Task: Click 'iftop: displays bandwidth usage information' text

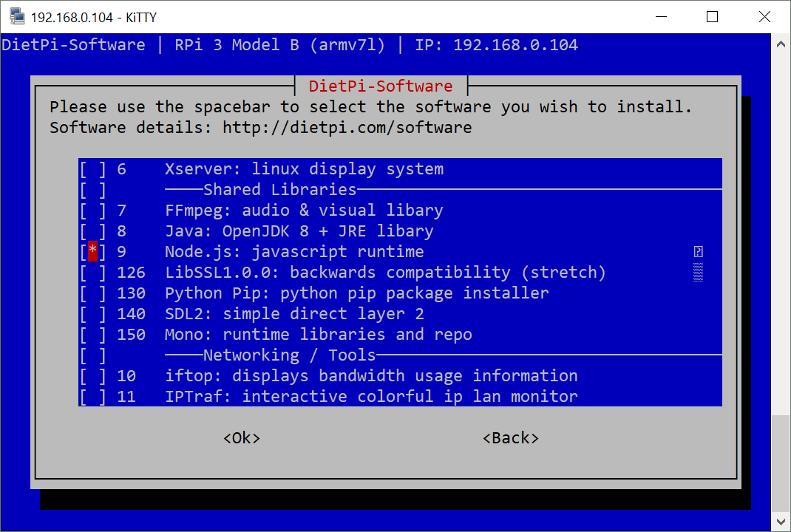Action: 371,375
